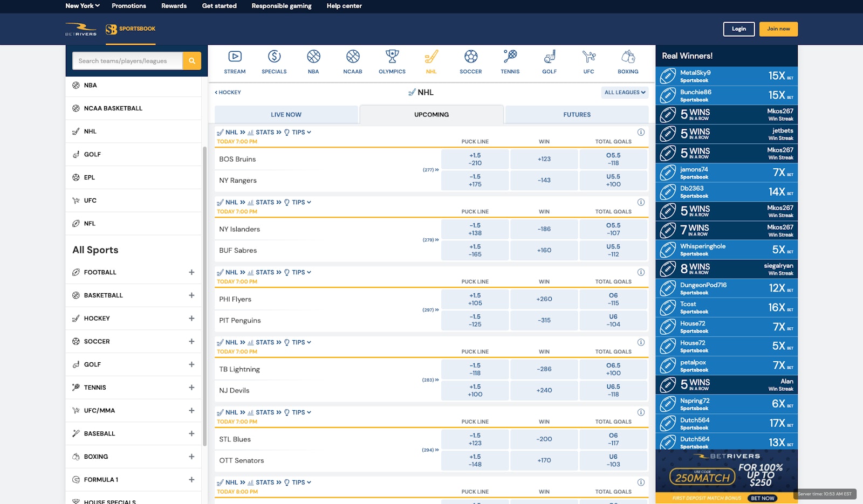
Task: Click the Login button
Action: [738, 29]
